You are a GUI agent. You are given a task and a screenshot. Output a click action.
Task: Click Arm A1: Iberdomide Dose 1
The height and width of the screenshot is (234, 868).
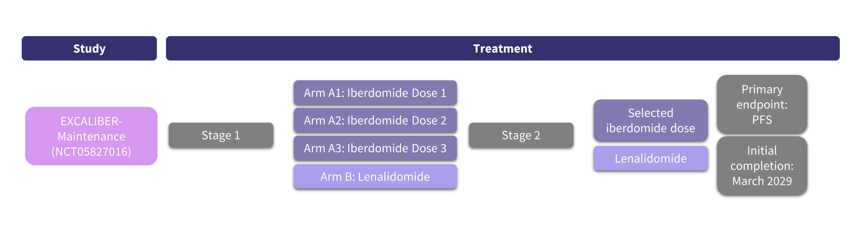point(375,92)
